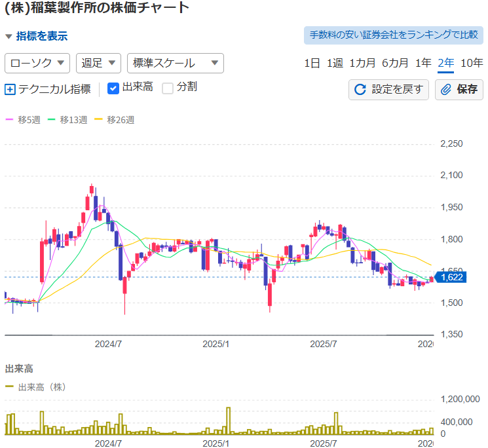The image size is (488, 448).
Task: Select the 10年 time range tab
Action: (472, 63)
